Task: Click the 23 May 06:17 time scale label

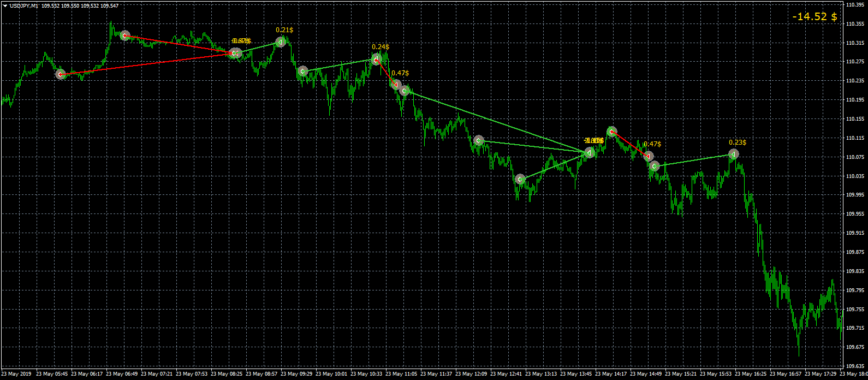Action: pyautogui.click(x=86, y=375)
